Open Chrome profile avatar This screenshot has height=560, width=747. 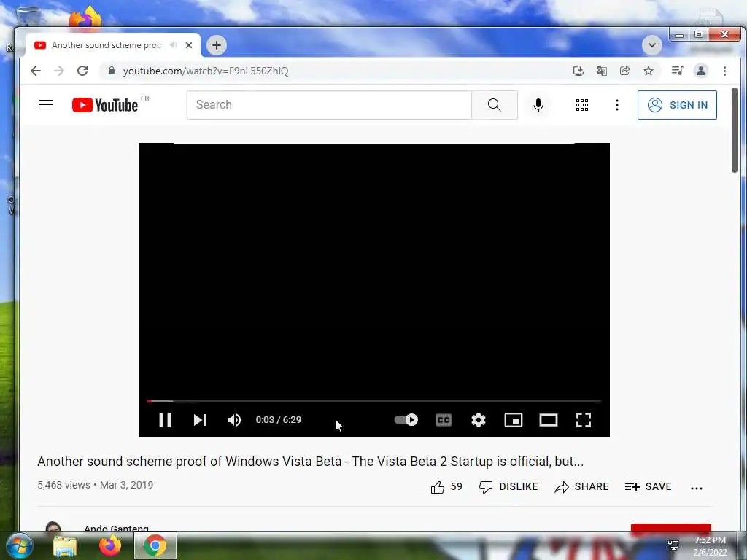(x=701, y=71)
